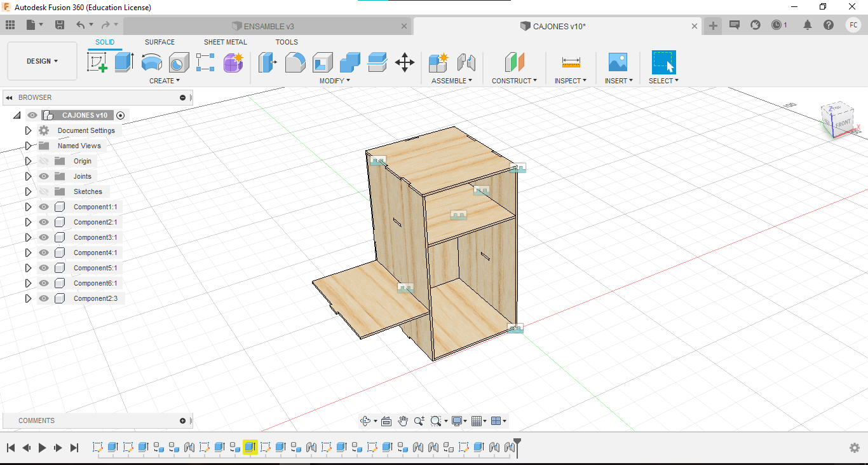Toggle visibility of the Origin folder
The image size is (868, 465).
point(44,161)
